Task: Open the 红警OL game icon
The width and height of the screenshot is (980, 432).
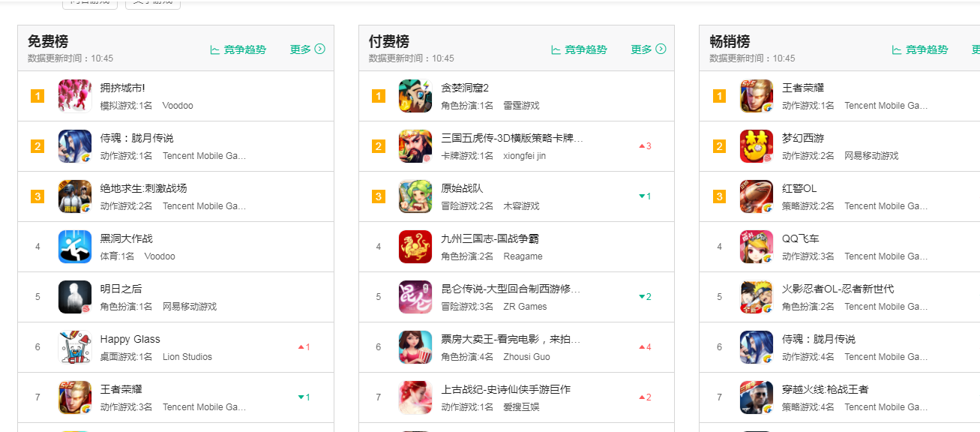Action: tap(757, 196)
